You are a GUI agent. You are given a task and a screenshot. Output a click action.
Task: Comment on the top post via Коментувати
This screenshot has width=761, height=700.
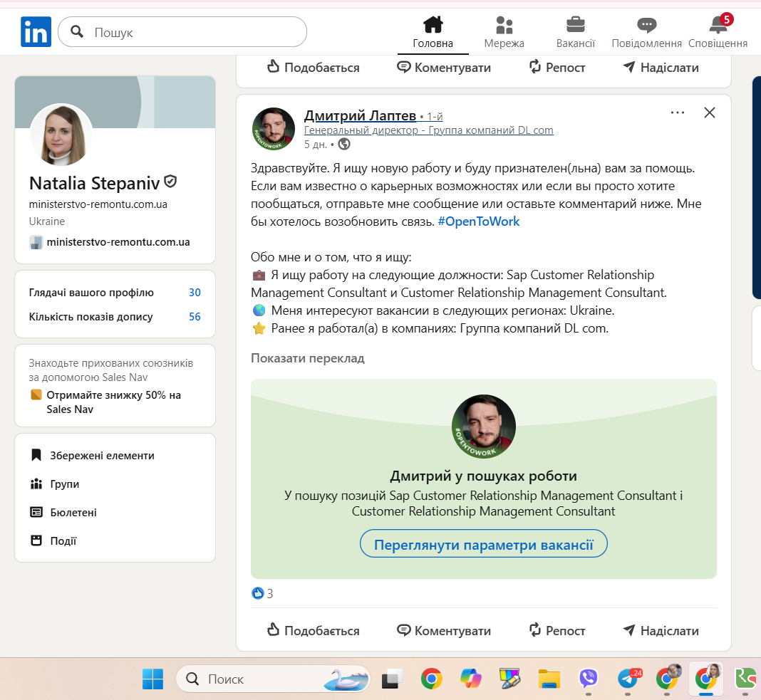pos(444,68)
